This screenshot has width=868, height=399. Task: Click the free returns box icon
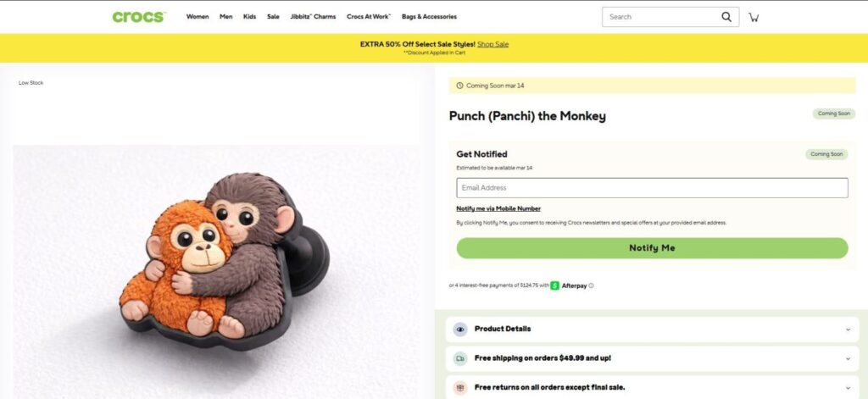pyautogui.click(x=460, y=387)
